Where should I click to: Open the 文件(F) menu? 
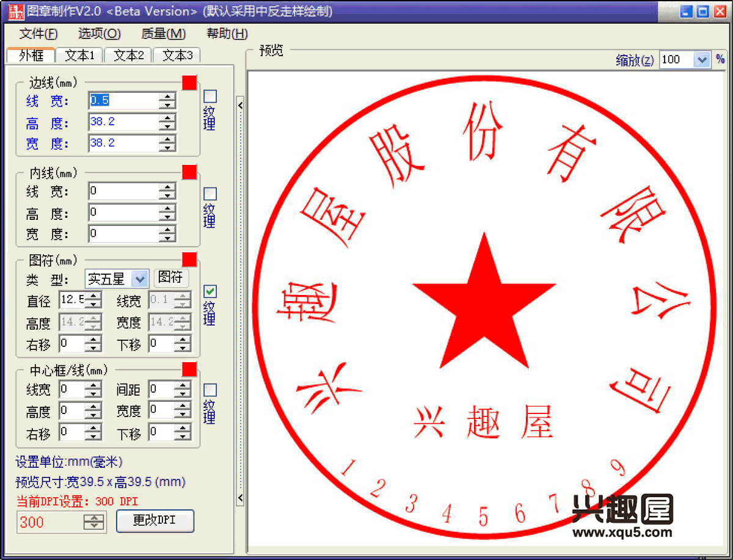pyautogui.click(x=38, y=34)
